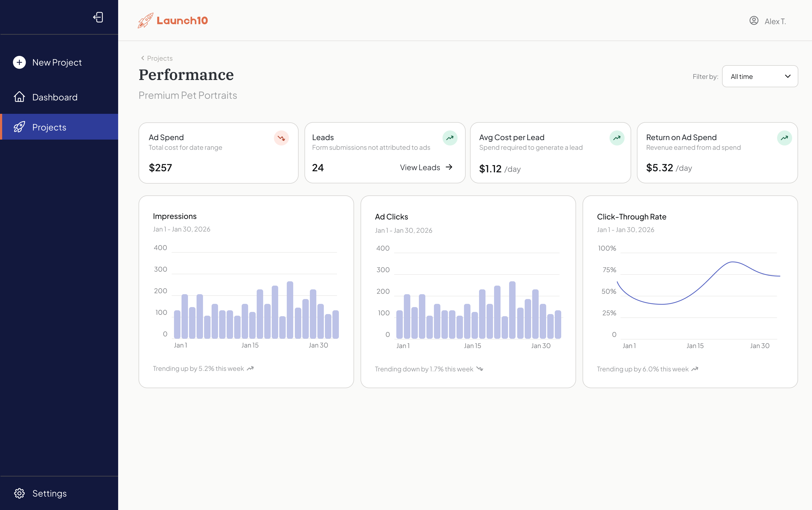Select Dashboard in the navigation sidebar
This screenshot has height=510, width=812.
[55, 97]
